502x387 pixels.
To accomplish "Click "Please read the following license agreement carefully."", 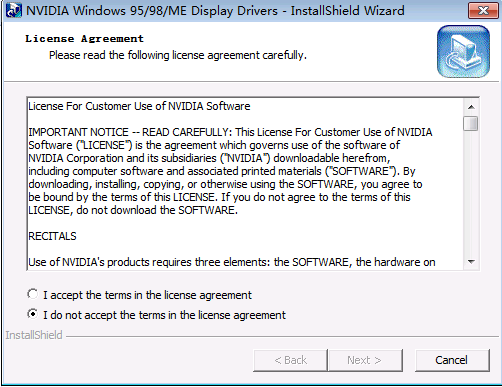I will pos(178,55).
